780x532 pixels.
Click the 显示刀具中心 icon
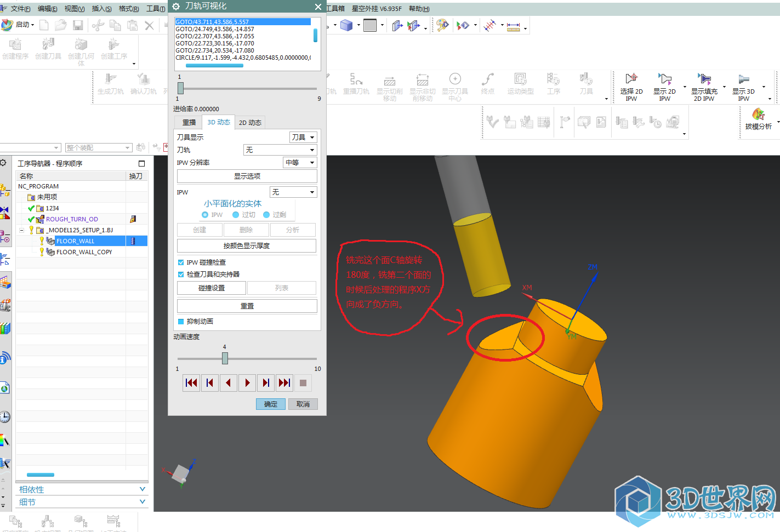pyautogui.click(x=455, y=79)
